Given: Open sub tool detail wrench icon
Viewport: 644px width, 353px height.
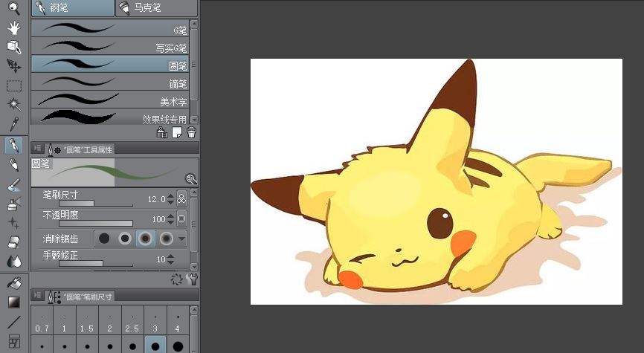Looking at the screenshot, I should 192,279.
